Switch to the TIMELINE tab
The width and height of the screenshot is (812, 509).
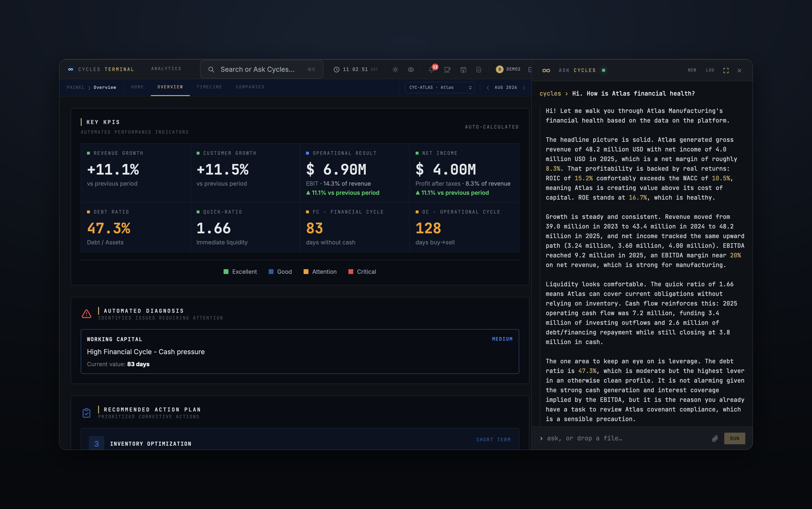[x=209, y=87]
